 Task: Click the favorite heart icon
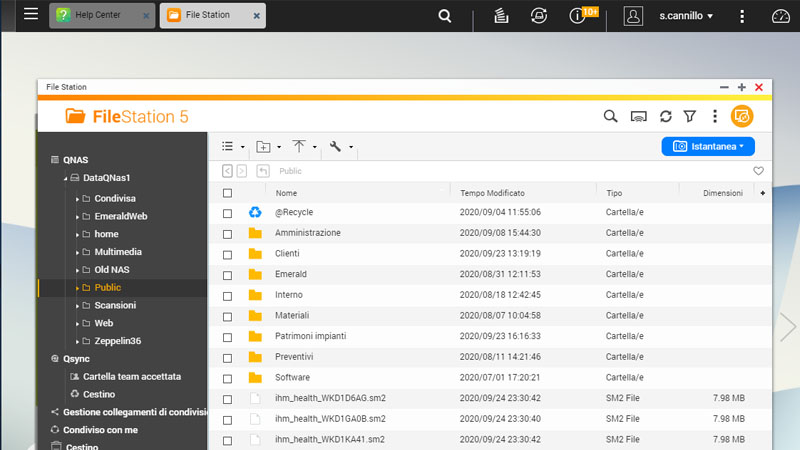click(x=758, y=171)
